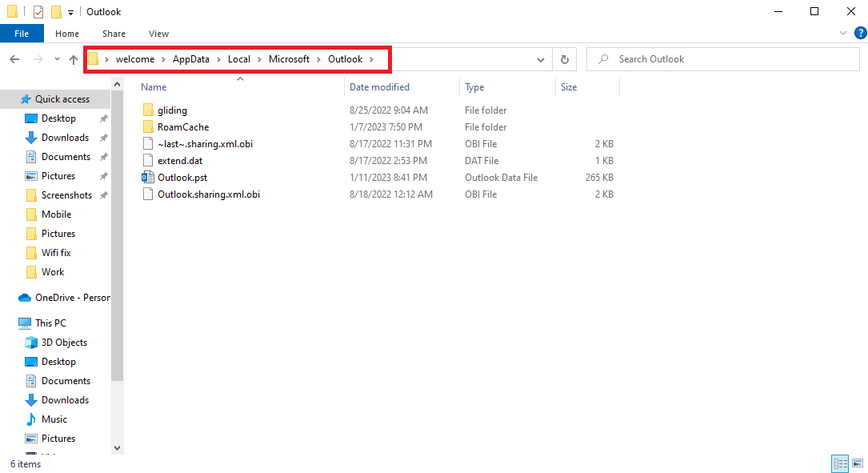The height and width of the screenshot is (473, 868).
Task: Select the extend.dat file
Action: pos(180,161)
